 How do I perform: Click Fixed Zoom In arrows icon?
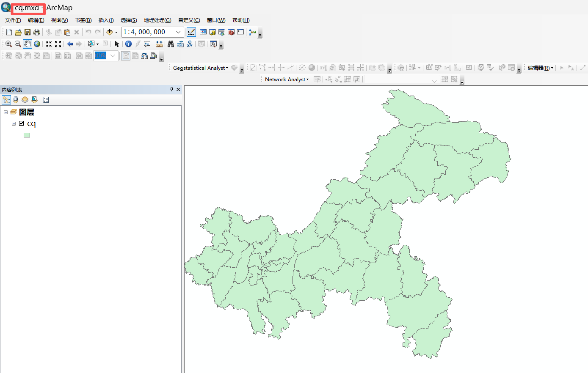coord(49,44)
